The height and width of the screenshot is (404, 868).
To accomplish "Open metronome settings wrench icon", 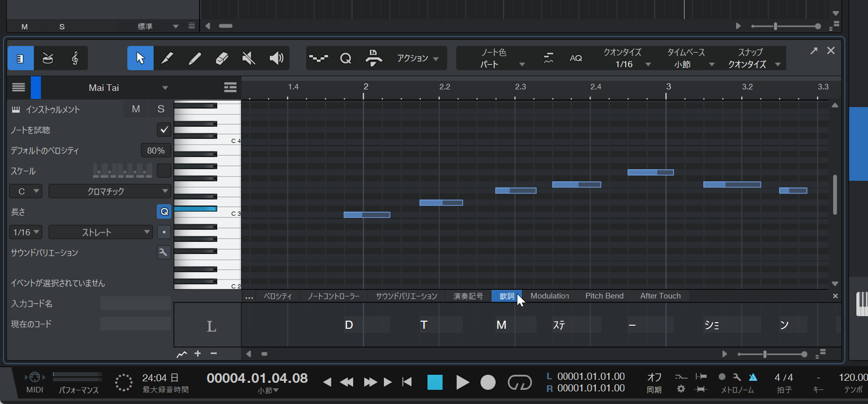I will tap(737, 377).
